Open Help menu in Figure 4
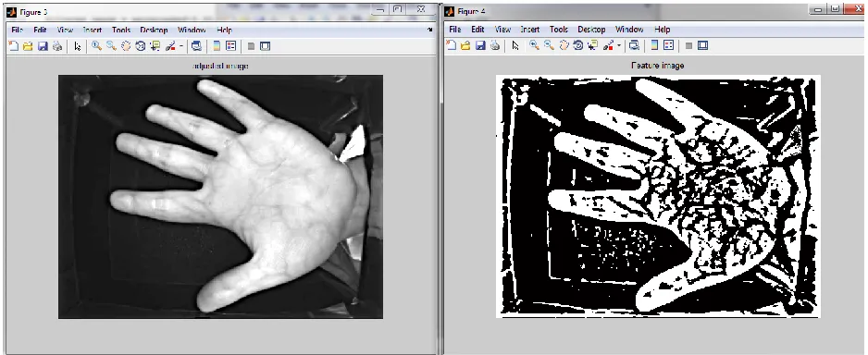This screenshot has width=868, height=355. (x=662, y=30)
